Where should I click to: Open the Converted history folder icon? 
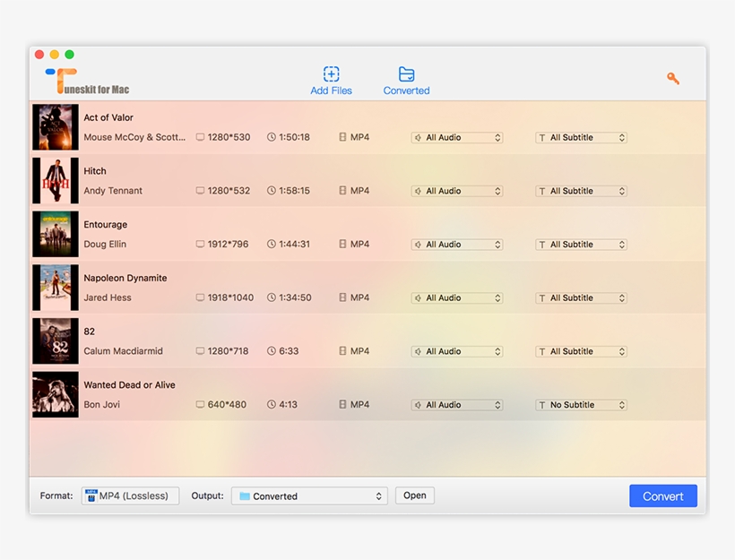(406, 74)
